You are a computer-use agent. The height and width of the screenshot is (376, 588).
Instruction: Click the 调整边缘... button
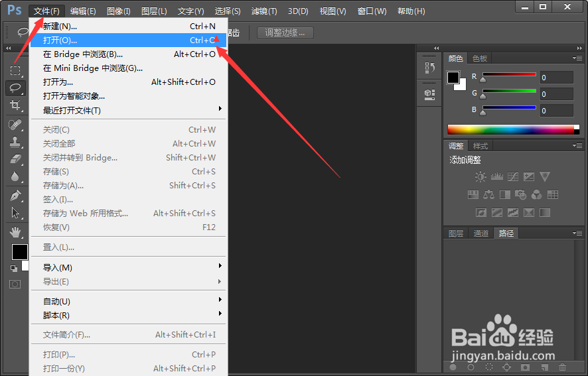(x=285, y=33)
